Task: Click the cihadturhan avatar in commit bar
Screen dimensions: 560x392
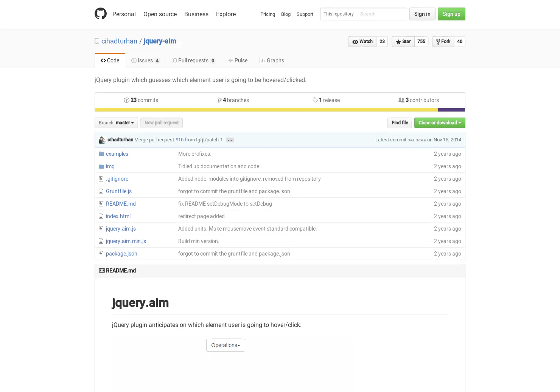Action: click(x=102, y=140)
